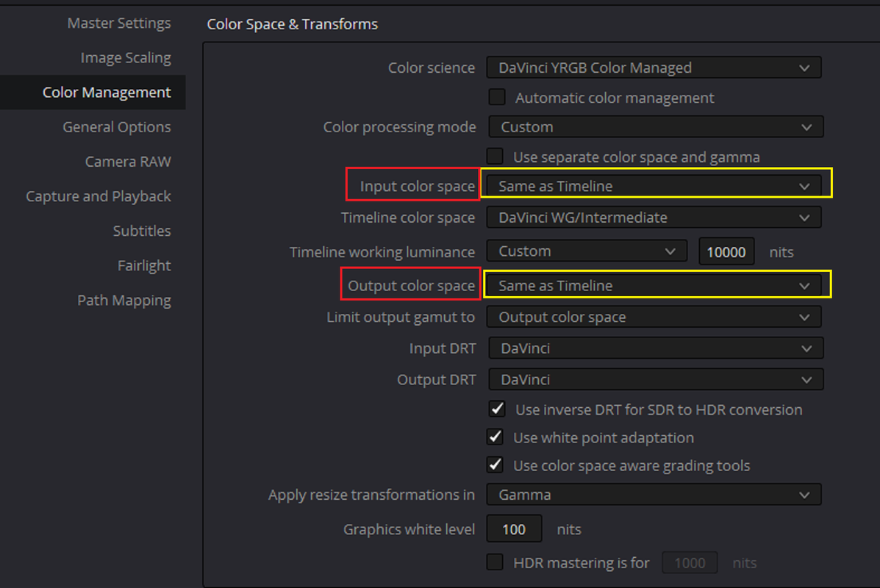This screenshot has width=880, height=588.
Task: Click the 10000 nits luminance field
Action: click(x=726, y=252)
